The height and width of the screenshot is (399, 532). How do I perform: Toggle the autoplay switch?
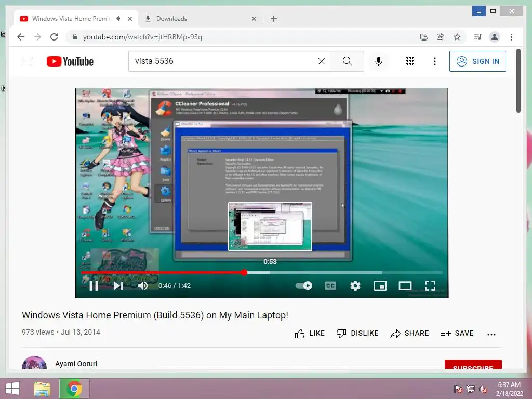click(x=303, y=286)
